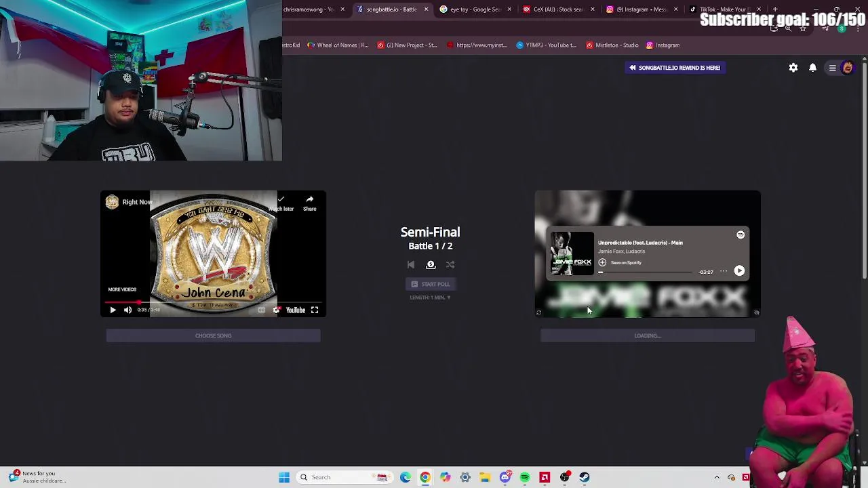Viewport: 868px width, 488px height.
Task: Open the YTMP3 YouTube bookmark
Action: tap(546, 45)
